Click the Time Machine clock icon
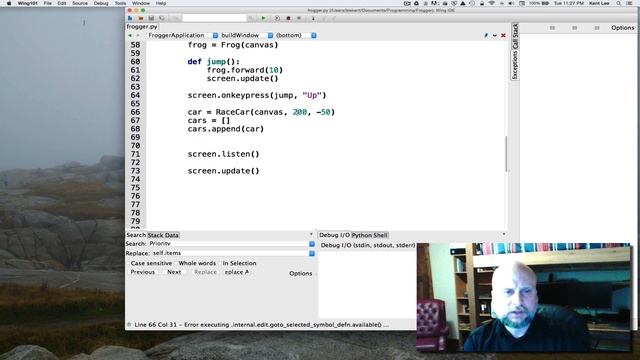Screen dimensions: 640x360 [472, 3]
